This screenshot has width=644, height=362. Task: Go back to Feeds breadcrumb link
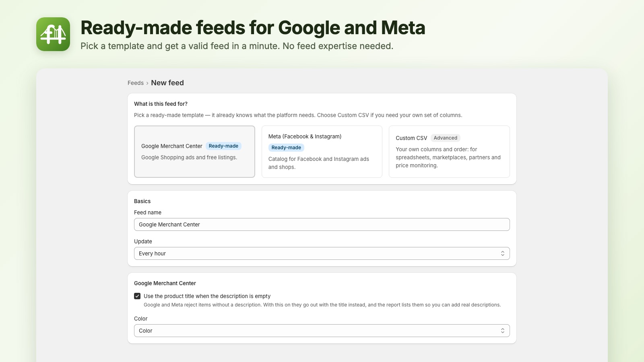click(136, 83)
